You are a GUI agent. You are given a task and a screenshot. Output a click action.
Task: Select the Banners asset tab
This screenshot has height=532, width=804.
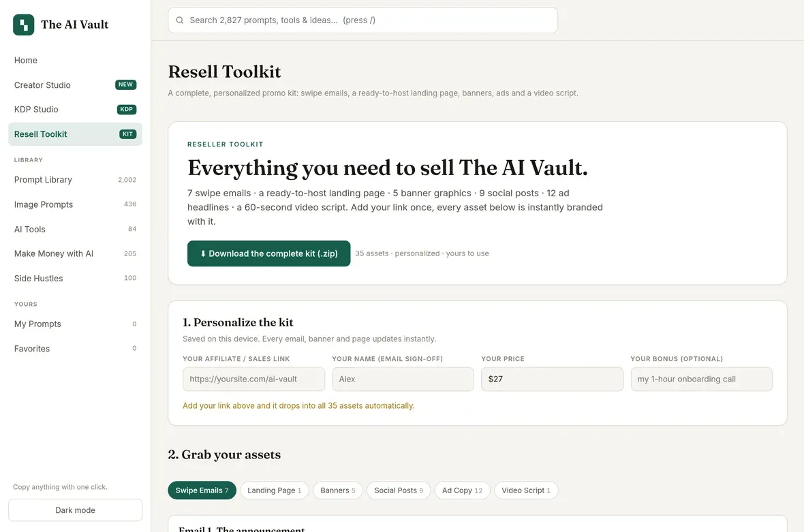[338, 490]
